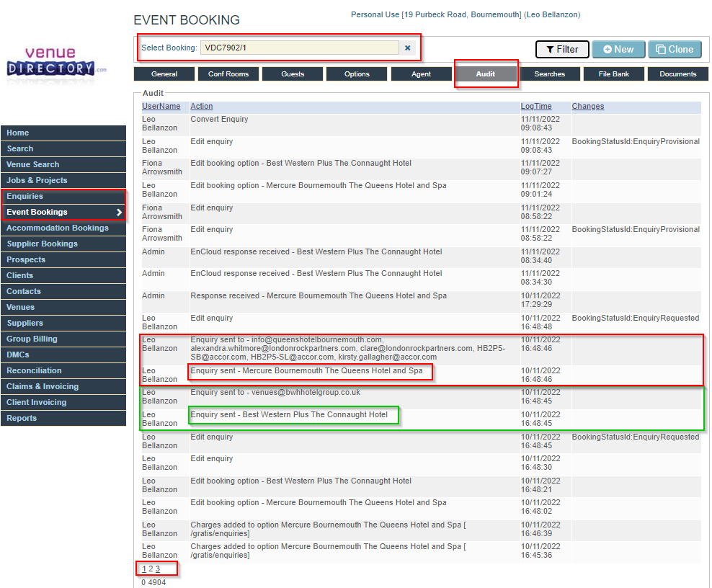This screenshot has width=712, height=588.
Task: Click Enquiry sent to info@queenshotelbournemouth.com row
Action: click(x=421, y=349)
